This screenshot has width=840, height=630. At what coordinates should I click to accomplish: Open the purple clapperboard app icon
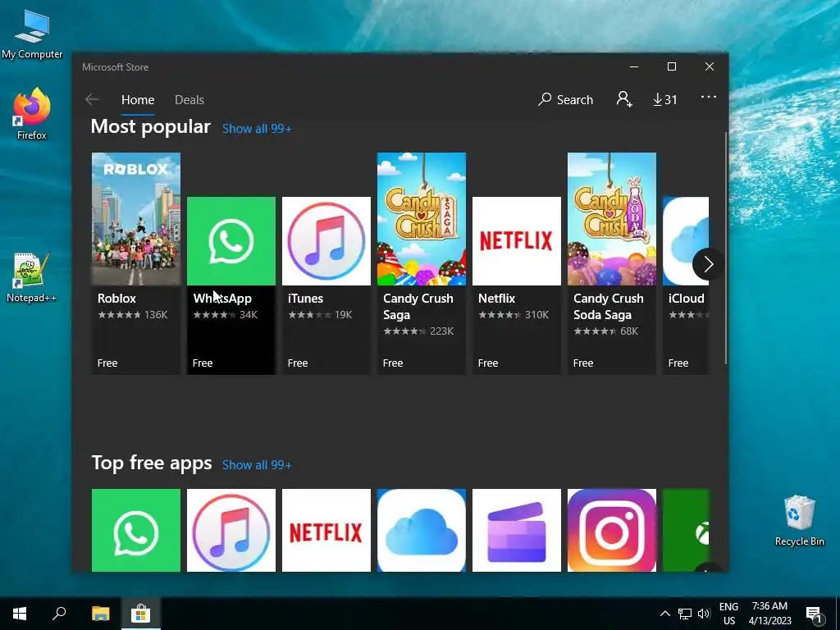pyautogui.click(x=517, y=530)
